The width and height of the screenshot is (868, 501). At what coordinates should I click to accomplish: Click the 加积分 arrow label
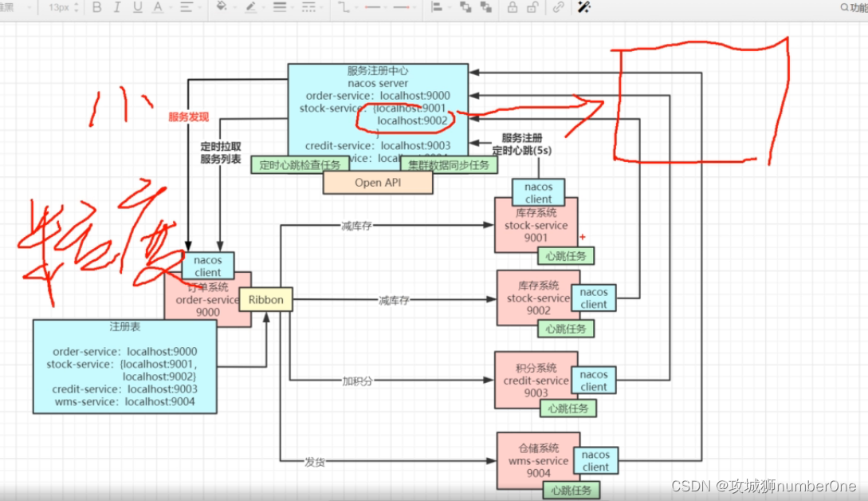[357, 381]
